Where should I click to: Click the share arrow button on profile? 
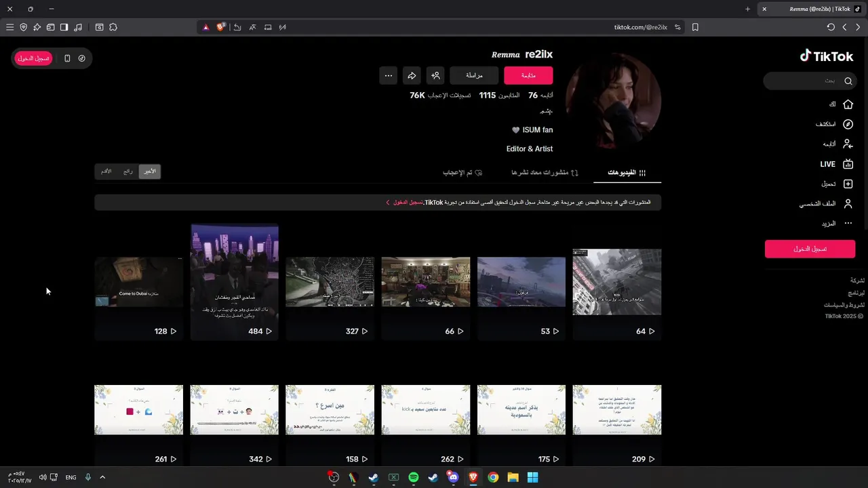[x=412, y=75]
